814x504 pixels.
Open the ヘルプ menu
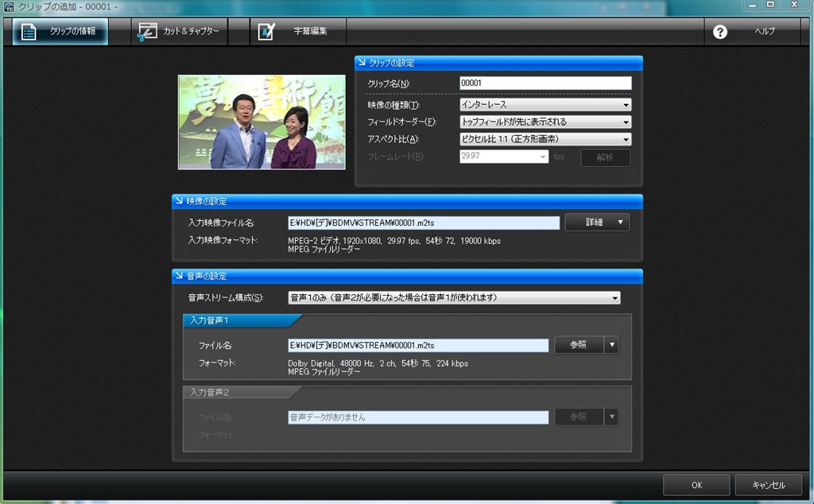[764, 31]
